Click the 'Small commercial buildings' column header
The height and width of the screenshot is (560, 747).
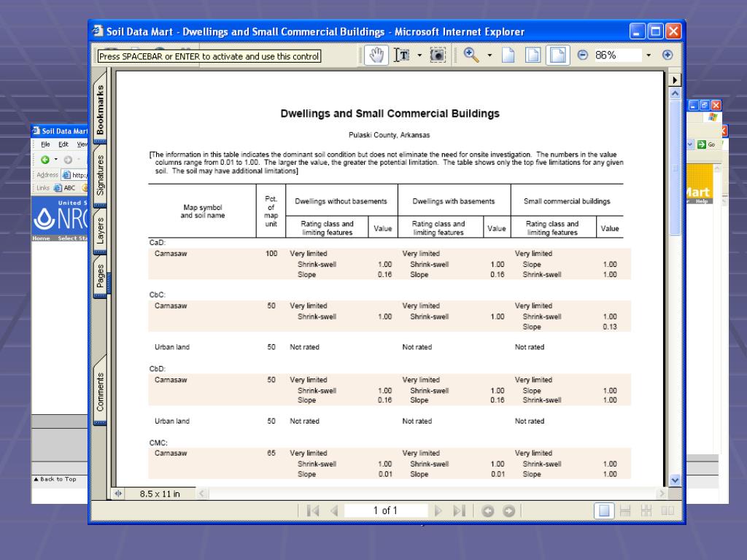(567, 201)
